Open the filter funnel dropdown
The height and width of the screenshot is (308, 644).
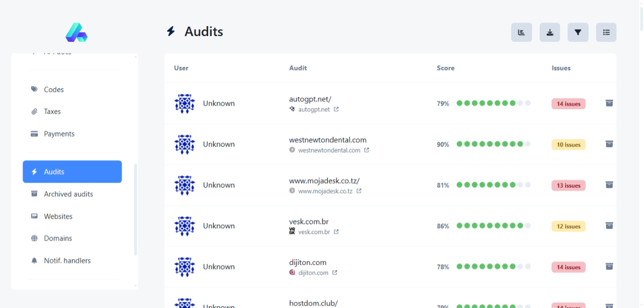tap(578, 32)
